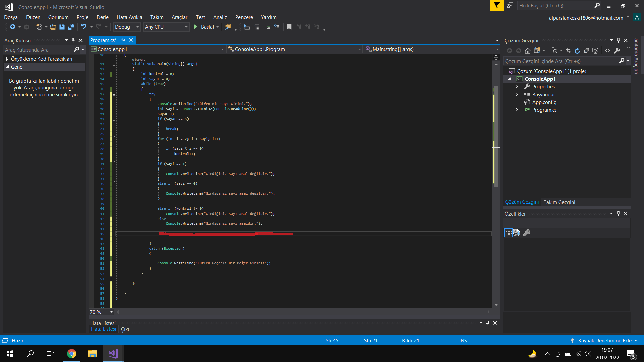644x362 pixels.
Task: Click the Collapse All icon in solution explorer
Action: point(586,51)
